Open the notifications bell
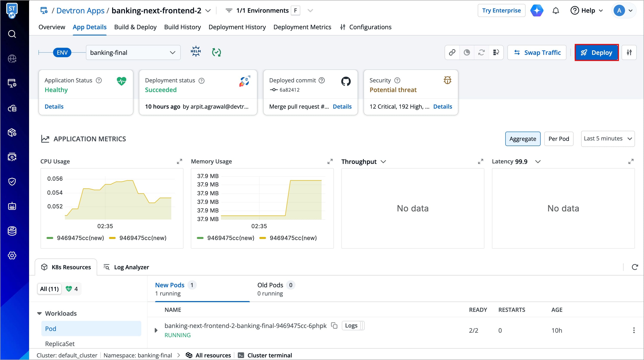This screenshot has width=644, height=360. (555, 11)
